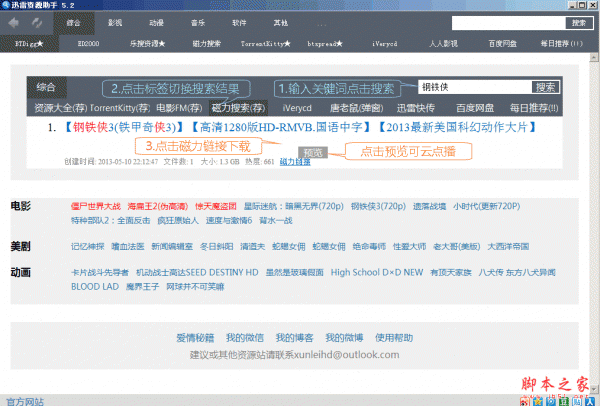Select the TorrentKitty★ source tab
600x406 pixels.
point(266,44)
